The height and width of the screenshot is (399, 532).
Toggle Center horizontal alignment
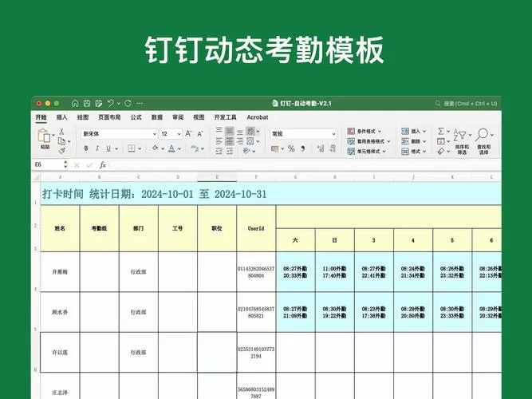click(230, 141)
